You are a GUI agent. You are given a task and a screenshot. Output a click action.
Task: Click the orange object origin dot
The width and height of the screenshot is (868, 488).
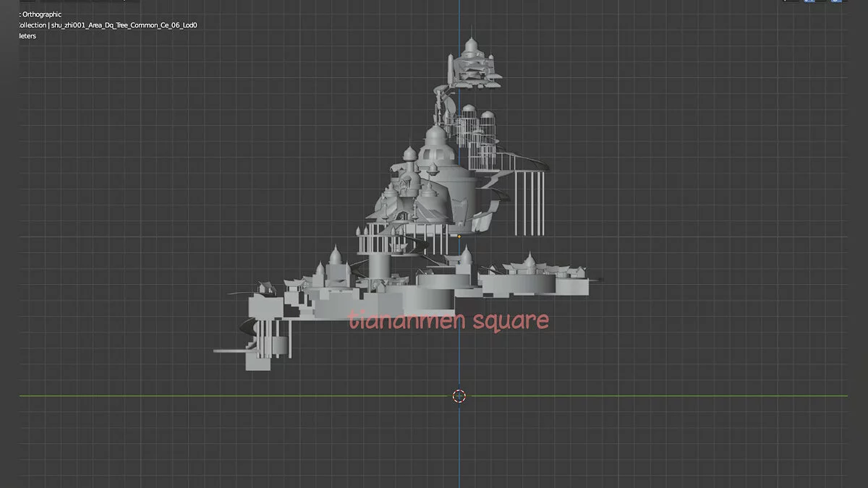tap(459, 236)
